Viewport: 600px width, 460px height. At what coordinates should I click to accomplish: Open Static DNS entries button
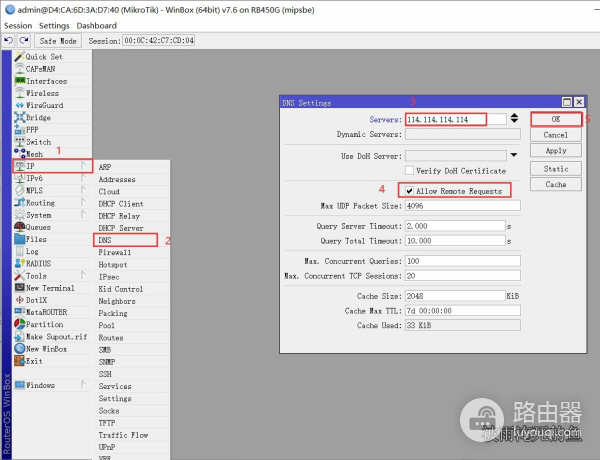pos(556,168)
